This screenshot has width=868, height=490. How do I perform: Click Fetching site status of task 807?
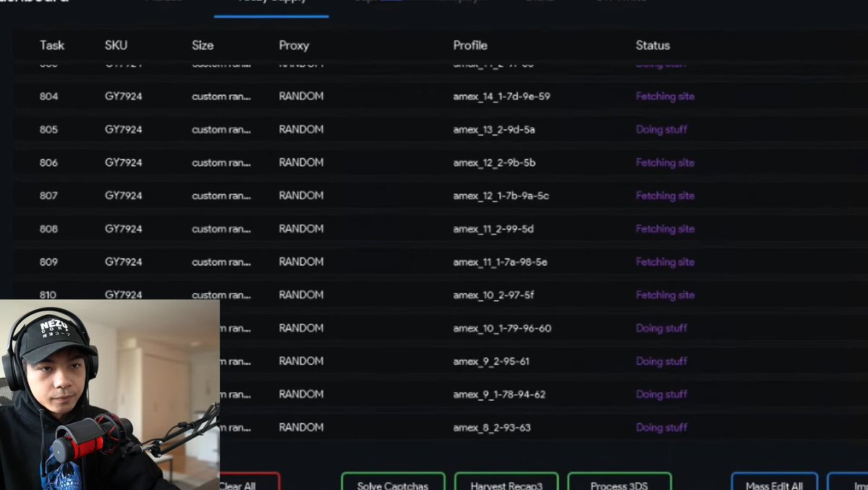point(665,195)
